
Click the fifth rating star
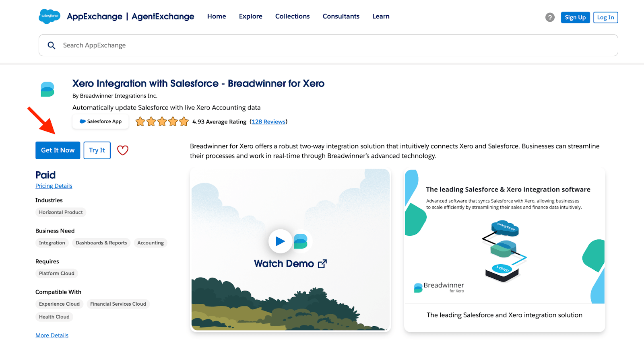click(184, 121)
